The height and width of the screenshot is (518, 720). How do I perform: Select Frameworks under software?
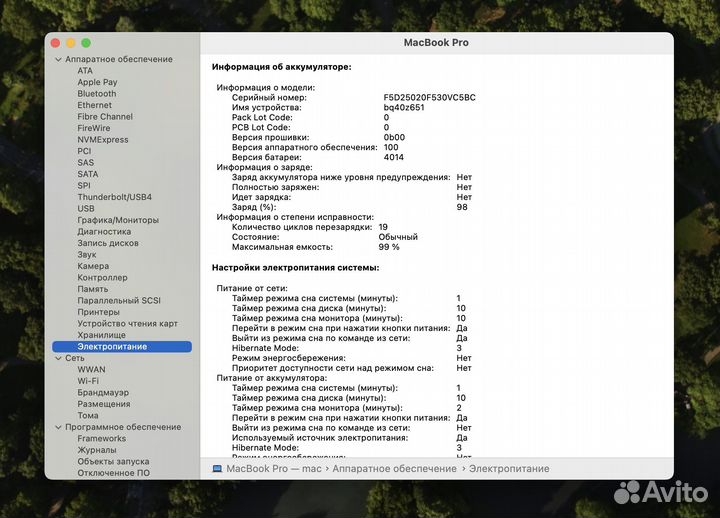tap(101, 439)
